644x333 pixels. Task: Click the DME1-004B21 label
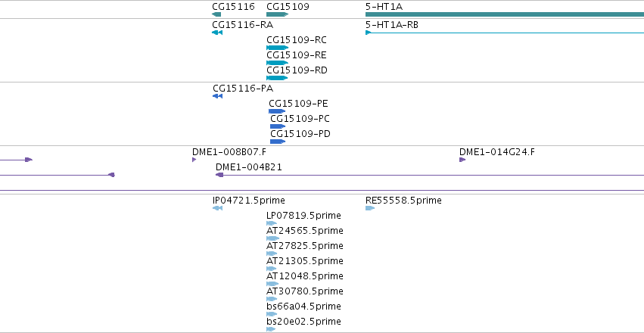tap(249, 167)
